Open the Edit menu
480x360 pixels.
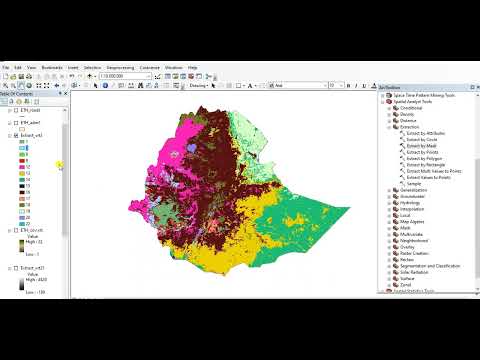click(18, 67)
